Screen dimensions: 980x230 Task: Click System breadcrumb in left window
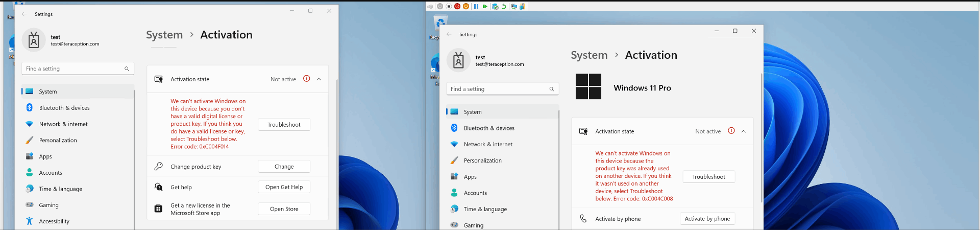pos(164,35)
